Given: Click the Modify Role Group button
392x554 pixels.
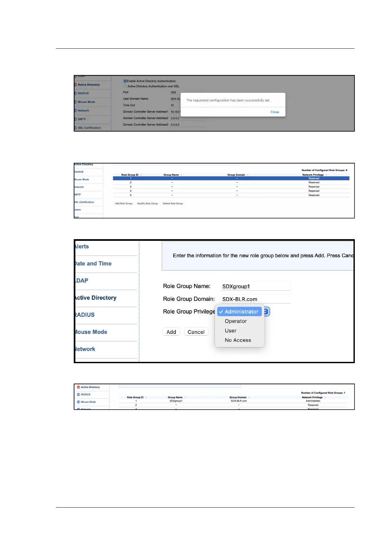Looking at the screenshot, I should tap(147, 203).
